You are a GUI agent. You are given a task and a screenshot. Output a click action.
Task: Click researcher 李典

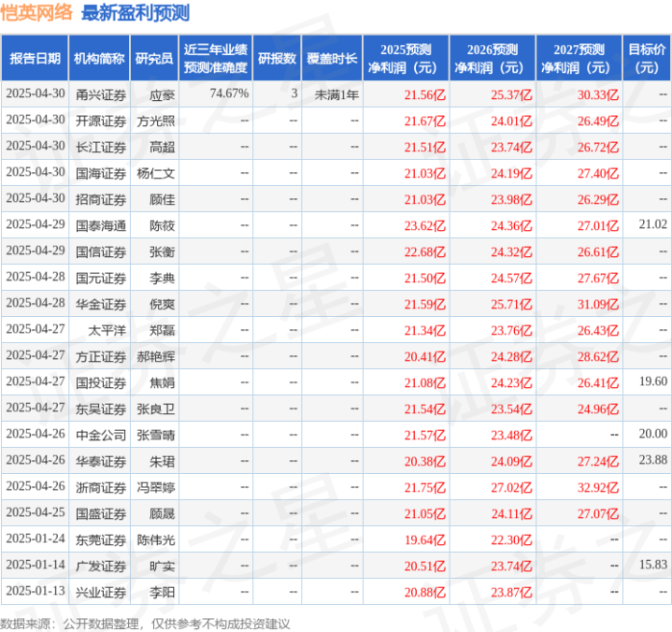coord(162,279)
